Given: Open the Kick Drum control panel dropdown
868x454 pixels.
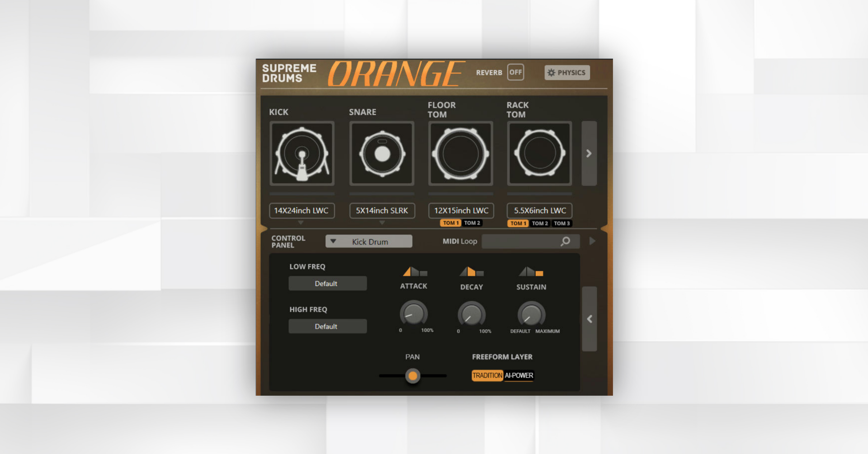Looking at the screenshot, I should tap(369, 241).
